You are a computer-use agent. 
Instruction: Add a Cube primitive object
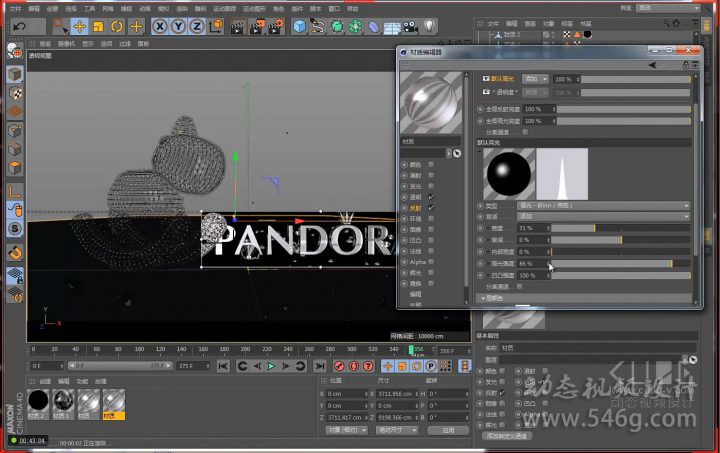pyautogui.click(x=299, y=27)
